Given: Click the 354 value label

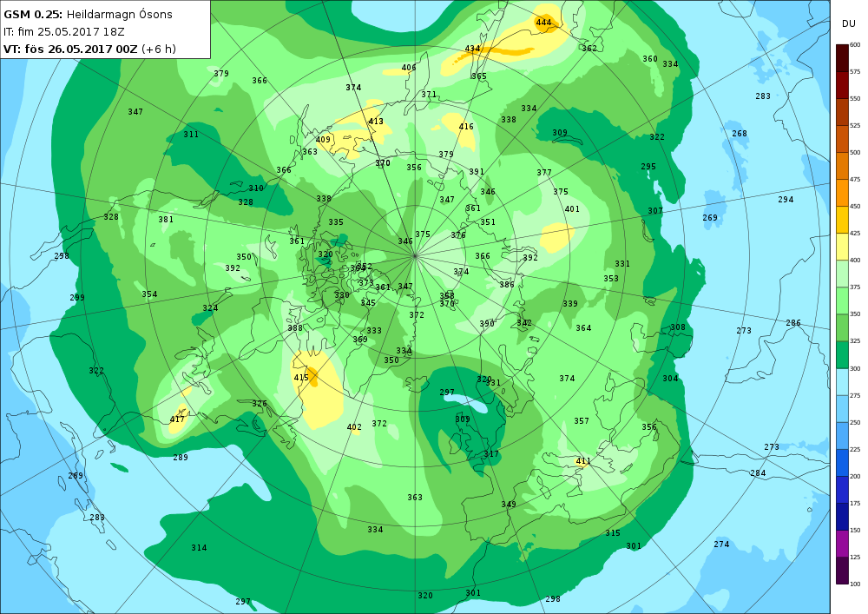Looking at the screenshot, I should click(149, 294).
